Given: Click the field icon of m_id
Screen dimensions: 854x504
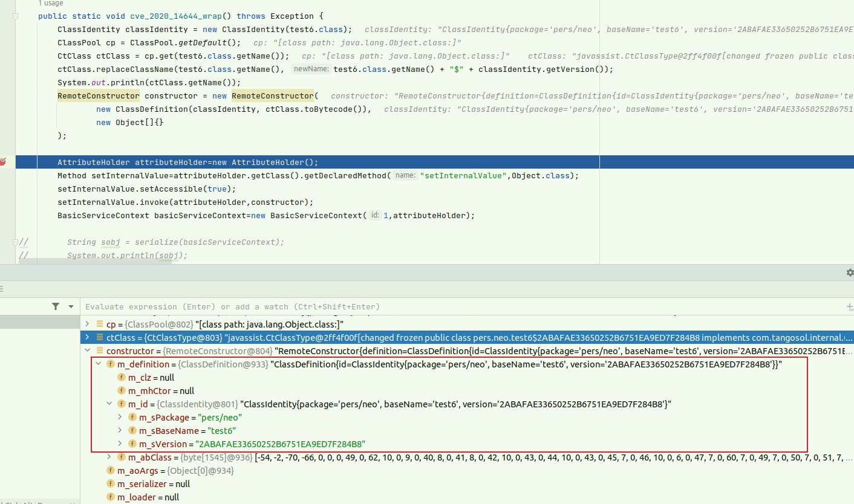Looking at the screenshot, I should (x=122, y=404).
